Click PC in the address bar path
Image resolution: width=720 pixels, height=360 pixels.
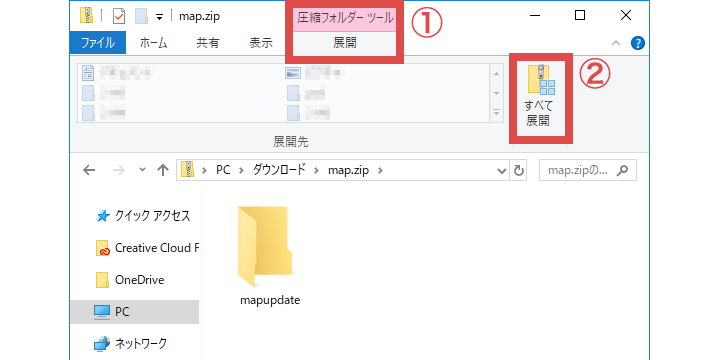click(223, 170)
